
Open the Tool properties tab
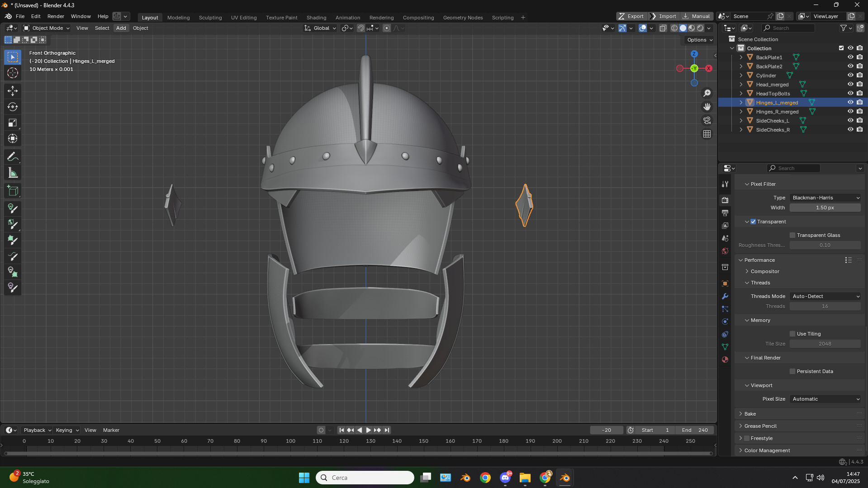(x=725, y=184)
